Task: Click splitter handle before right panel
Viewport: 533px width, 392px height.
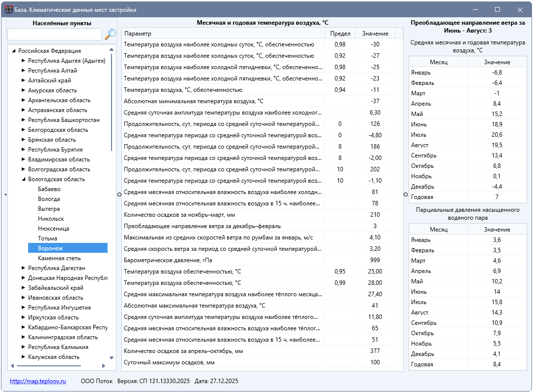Action: (406, 195)
